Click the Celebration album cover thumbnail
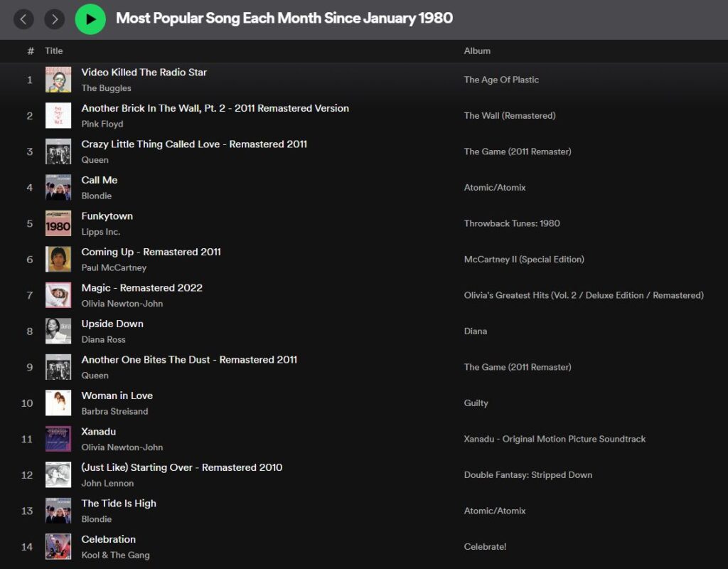The height and width of the screenshot is (569, 728). point(58,546)
